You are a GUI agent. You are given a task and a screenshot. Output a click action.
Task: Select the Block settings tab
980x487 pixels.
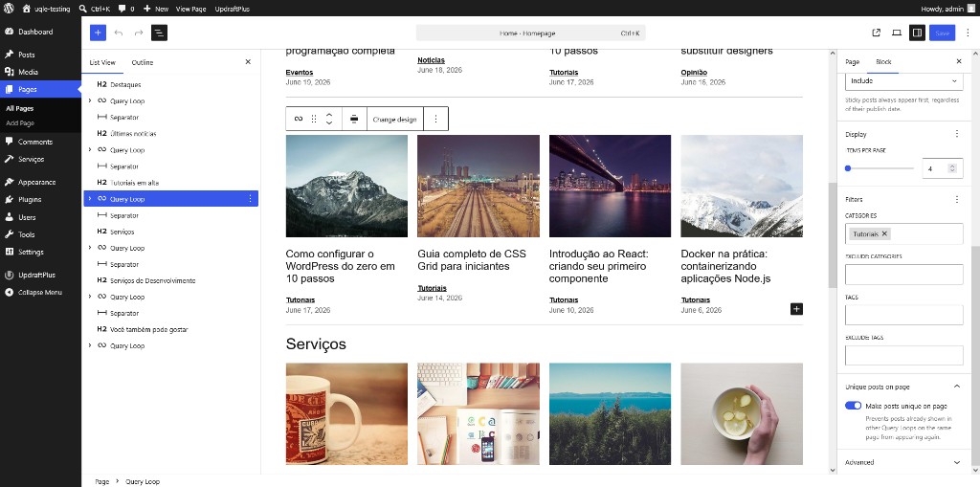tap(883, 61)
